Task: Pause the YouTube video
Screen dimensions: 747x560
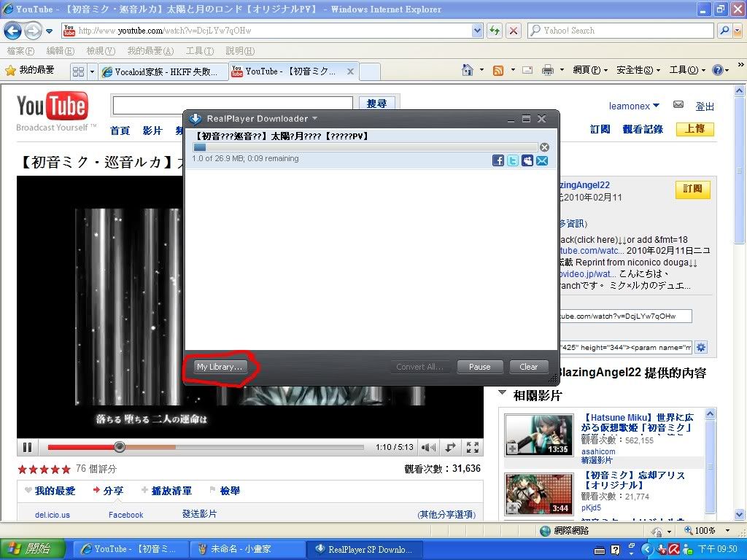Action: (x=28, y=447)
